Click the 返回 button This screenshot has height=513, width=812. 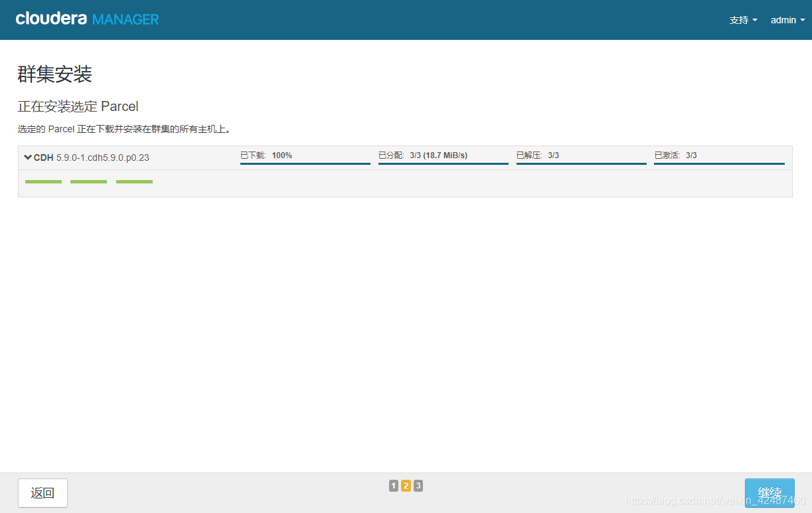pyautogui.click(x=42, y=493)
